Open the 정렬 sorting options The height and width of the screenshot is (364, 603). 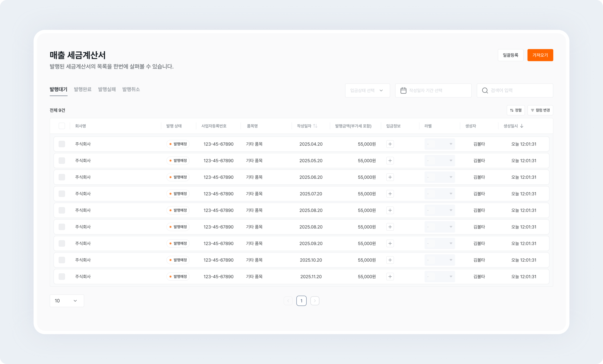point(516,110)
